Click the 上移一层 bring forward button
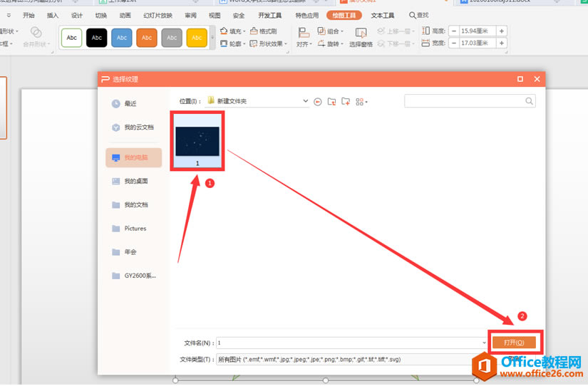The width and height of the screenshot is (588, 386). [x=396, y=31]
